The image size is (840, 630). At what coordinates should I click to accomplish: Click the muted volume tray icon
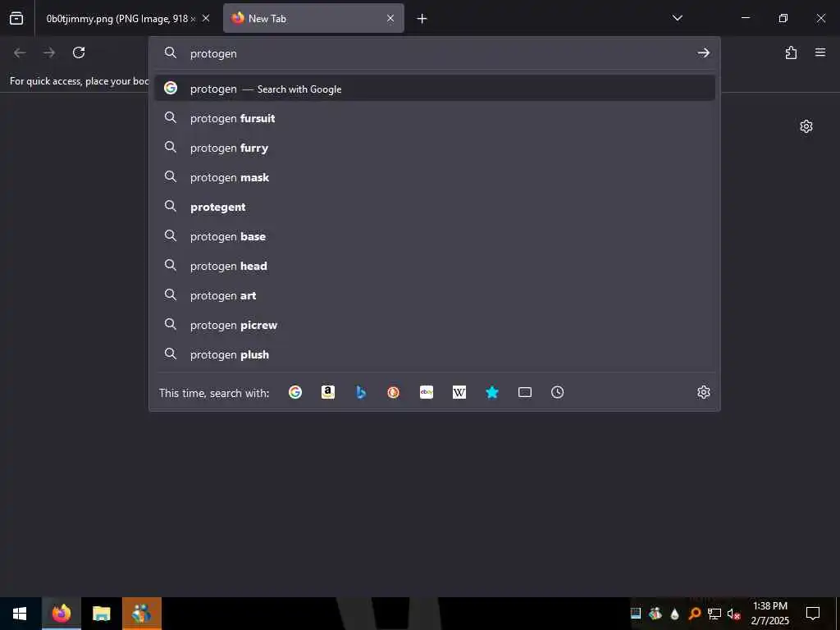734,614
